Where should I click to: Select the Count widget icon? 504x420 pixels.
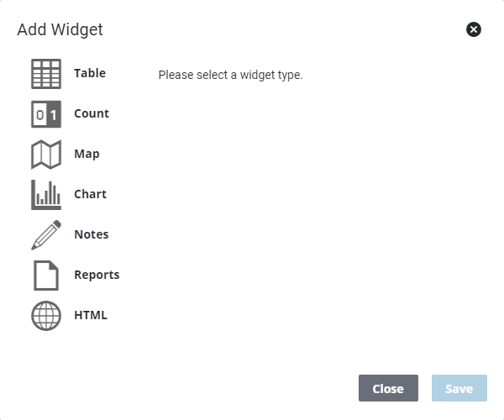point(46,114)
